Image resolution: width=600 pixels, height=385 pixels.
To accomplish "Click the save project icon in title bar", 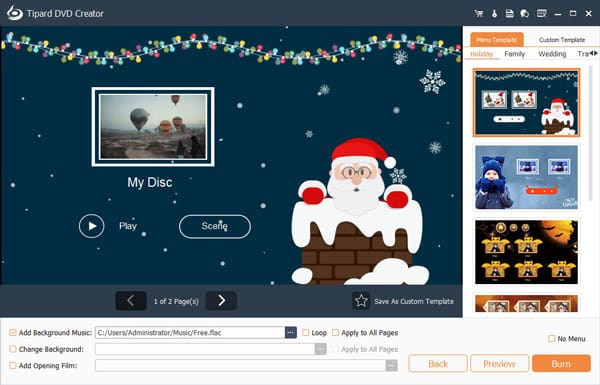I will tap(509, 14).
